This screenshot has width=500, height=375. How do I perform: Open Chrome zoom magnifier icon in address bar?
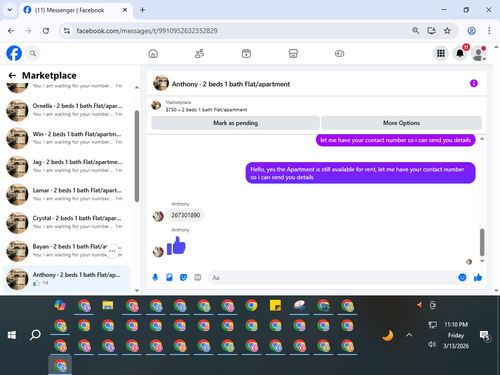point(416,31)
